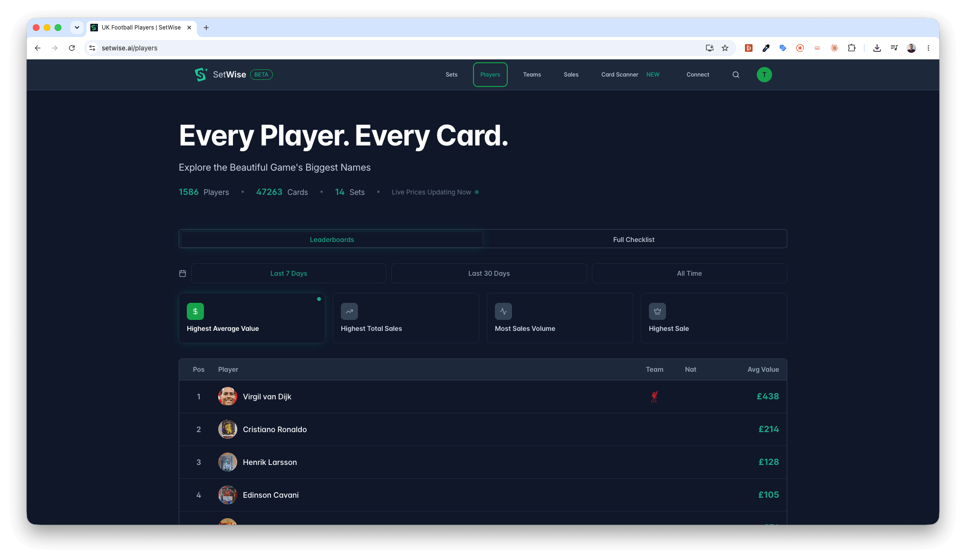Switch to the Leaderboards tab

click(332, 240)
